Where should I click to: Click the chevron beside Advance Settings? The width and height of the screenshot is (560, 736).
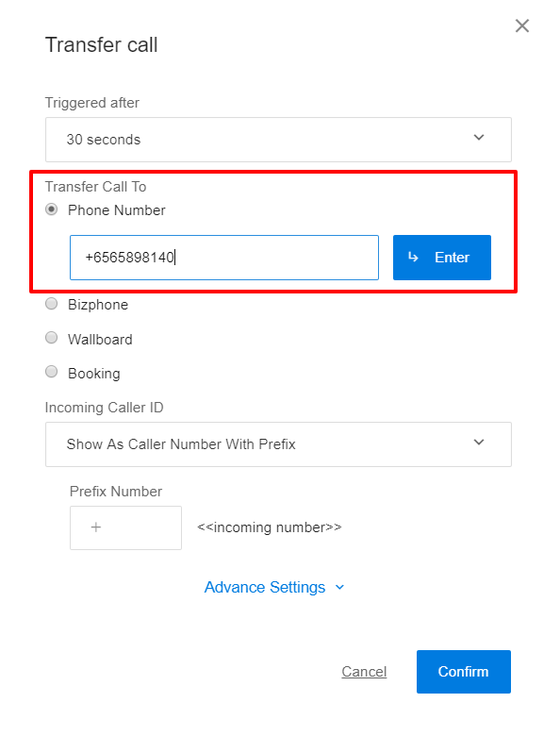[x=340, y=587]
